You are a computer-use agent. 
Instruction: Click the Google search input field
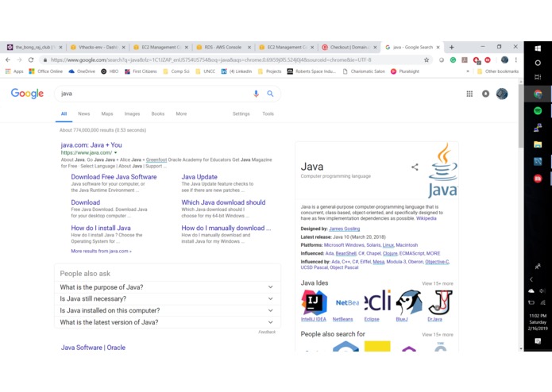point(155,94)
